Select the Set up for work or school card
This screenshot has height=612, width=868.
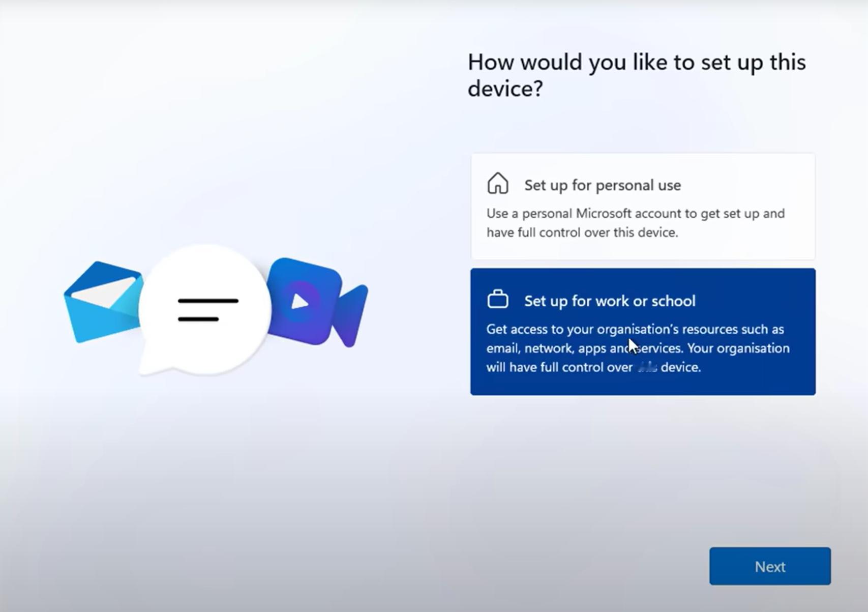click(x=643, y=332)
